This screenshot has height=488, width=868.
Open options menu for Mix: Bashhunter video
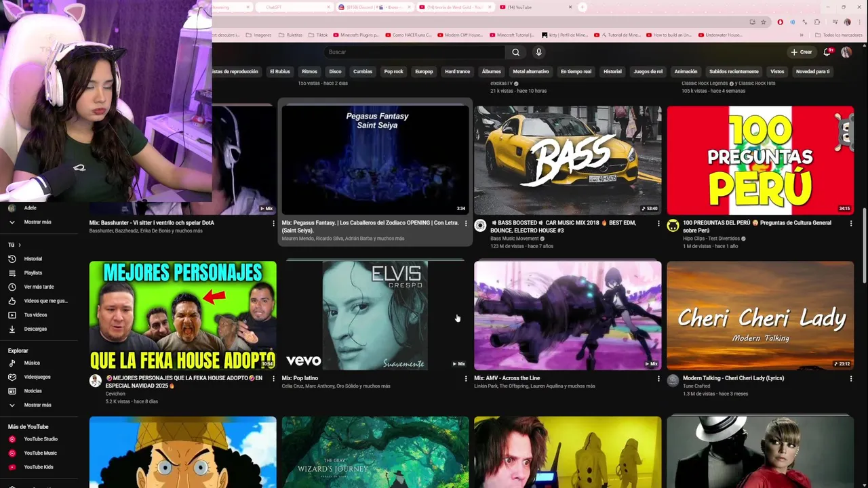tap(273, 223)
